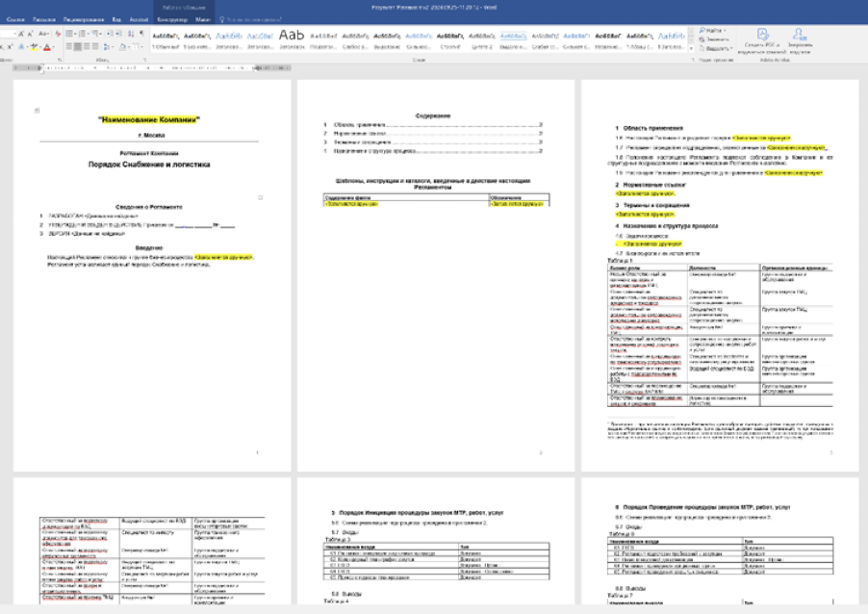Click the Replace (Заменить) icon
The height and width of the screenshot is (614, 868).
click(713, 39)
